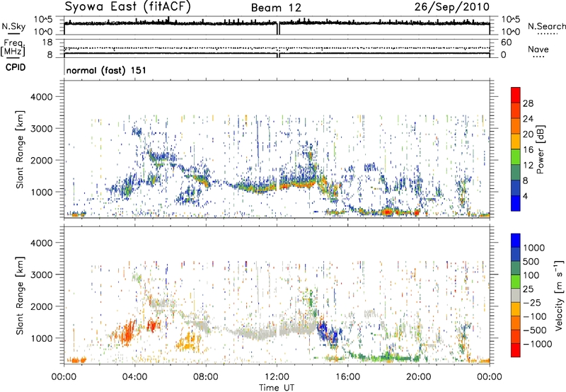Click the 'Slant Range [km]' label of power panel

coord(20,149)
